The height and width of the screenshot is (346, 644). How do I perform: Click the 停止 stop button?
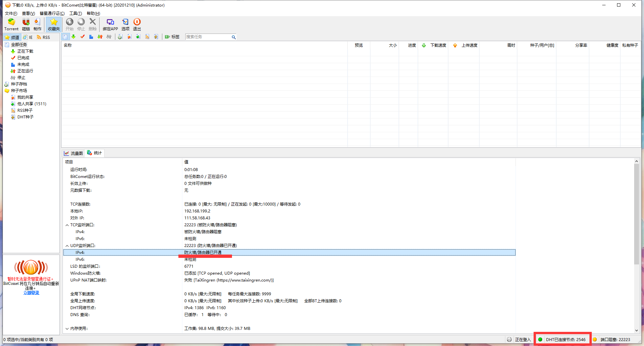click(81, 25)
